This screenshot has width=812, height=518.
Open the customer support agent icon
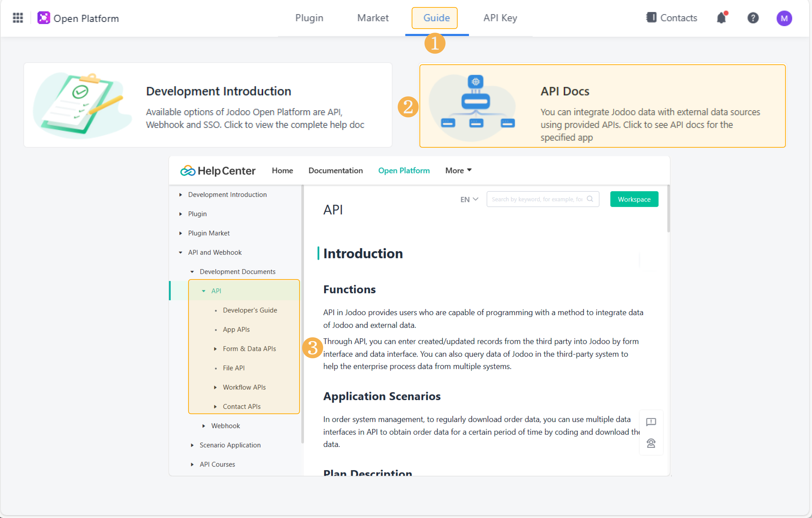click(651, 443)
